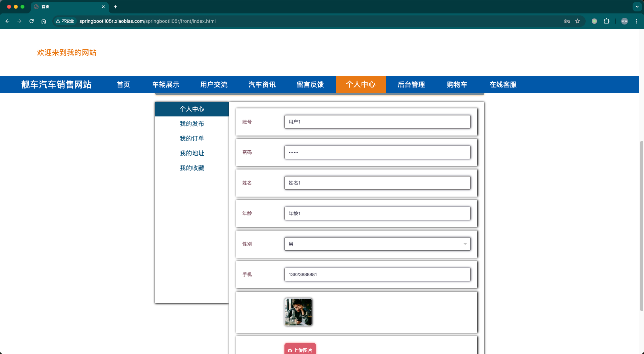
Task: Go to 用户交流 section
Action: [214, 85]
